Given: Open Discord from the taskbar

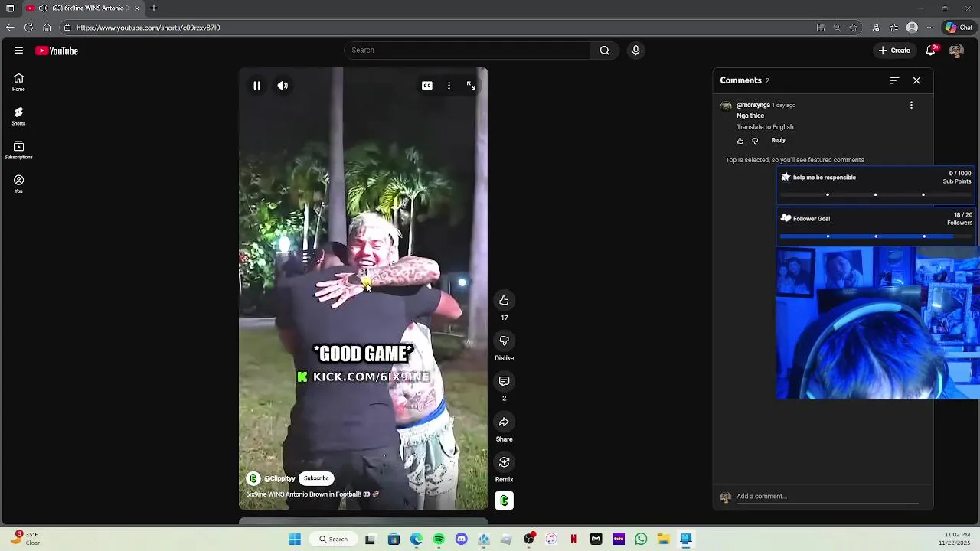Looking at the screenshot, I should (x=461, y=540).
